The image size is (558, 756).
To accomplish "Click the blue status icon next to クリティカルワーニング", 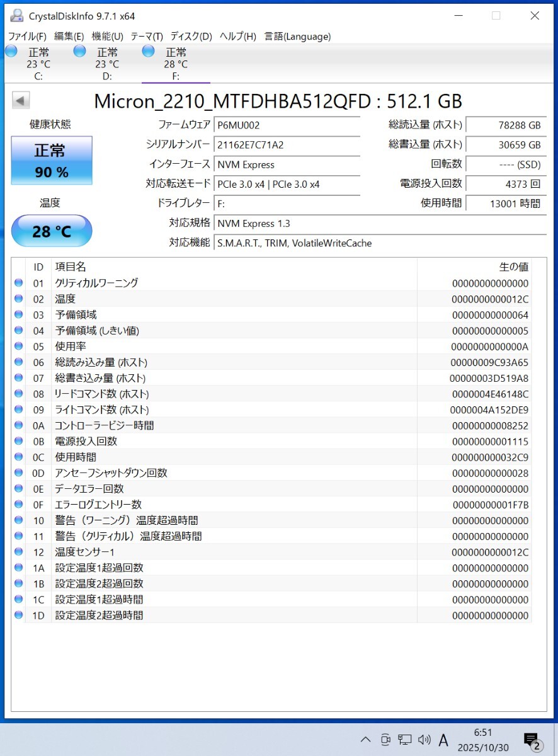I will (18, 282).
